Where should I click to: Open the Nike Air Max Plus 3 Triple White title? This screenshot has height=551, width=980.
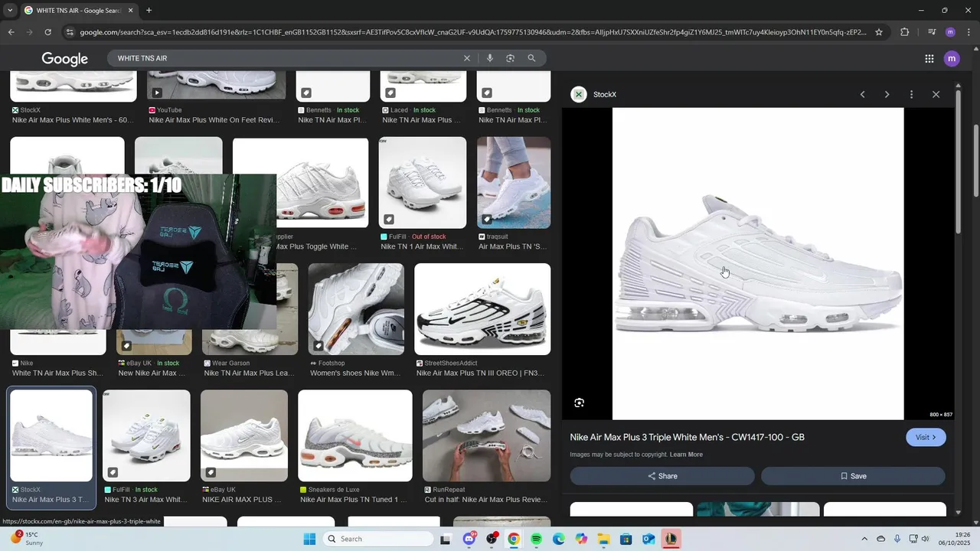688,437
